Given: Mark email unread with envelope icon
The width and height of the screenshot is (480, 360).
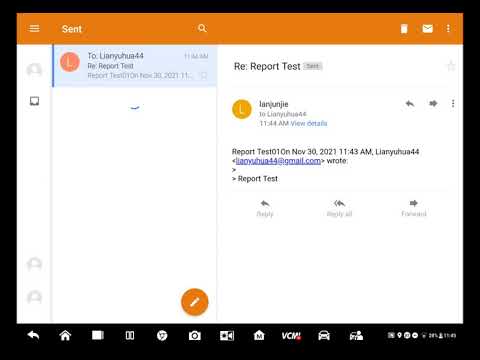Looking at the screenshot, I should coord(427,29).
